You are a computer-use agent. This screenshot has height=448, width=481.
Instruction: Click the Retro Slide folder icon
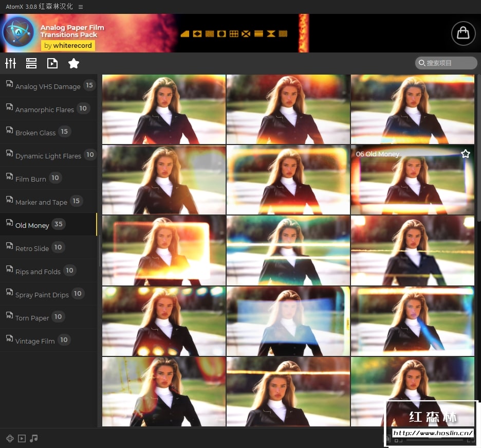coord(10,246)
